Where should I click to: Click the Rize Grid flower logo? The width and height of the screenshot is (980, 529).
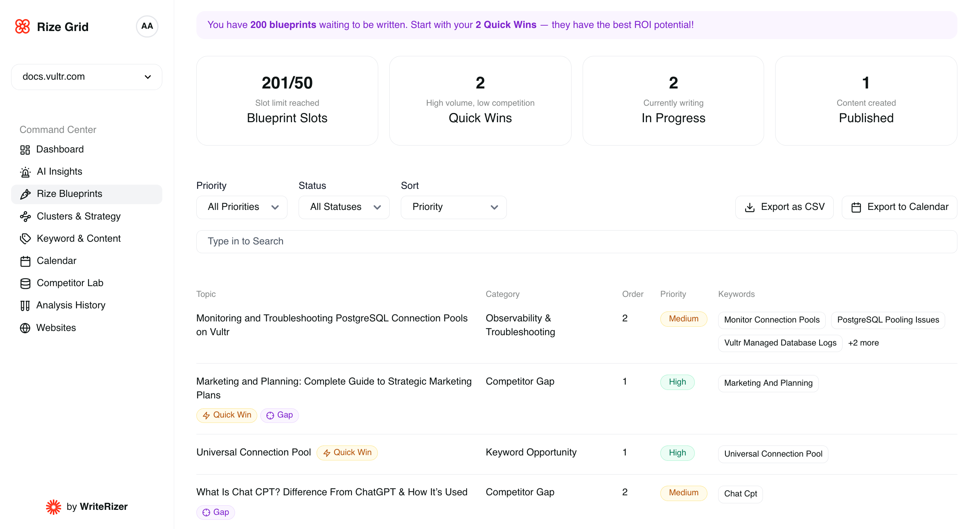pos(23,26)
